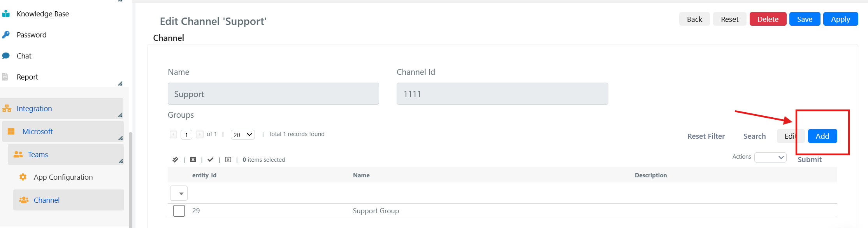Screen dimensions: 868x228
Task: Open the entity_id column filter dropdown
Action: click(x=179, y=193)
